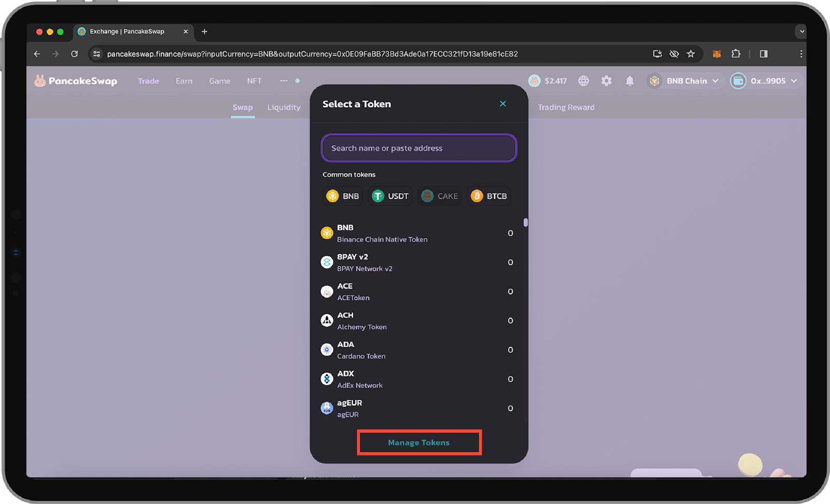Go forward in browser history
Screen dimensions: 830x504
click(56, 54)
